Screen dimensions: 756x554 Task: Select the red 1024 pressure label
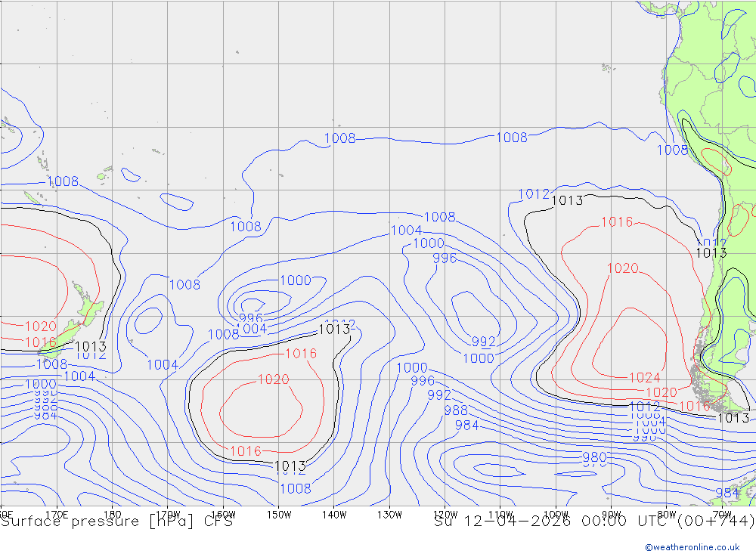645,377
